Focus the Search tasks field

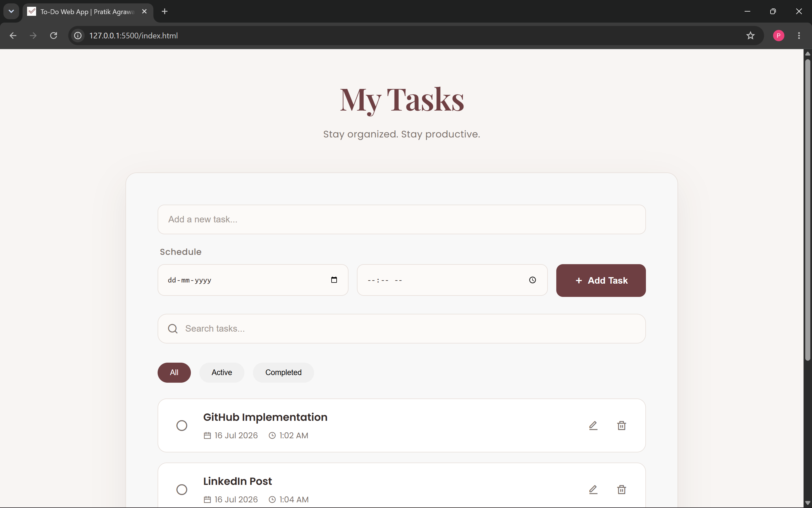click(402, 329)
